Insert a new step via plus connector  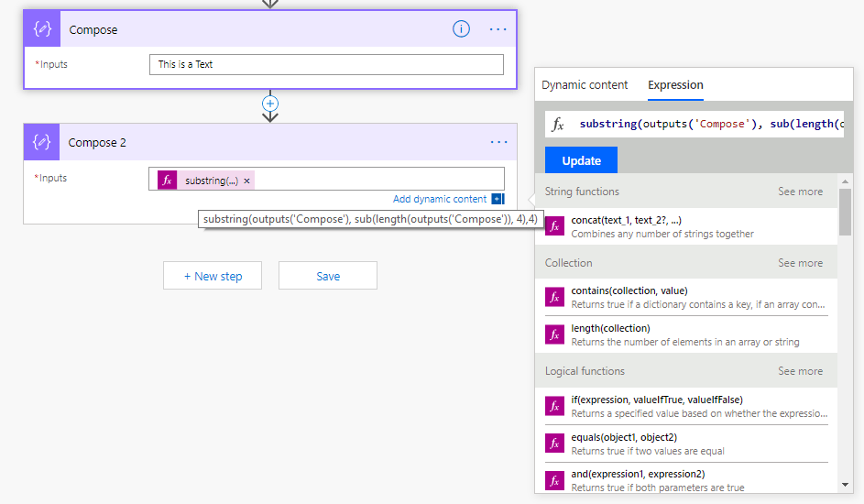click(270, 104)
